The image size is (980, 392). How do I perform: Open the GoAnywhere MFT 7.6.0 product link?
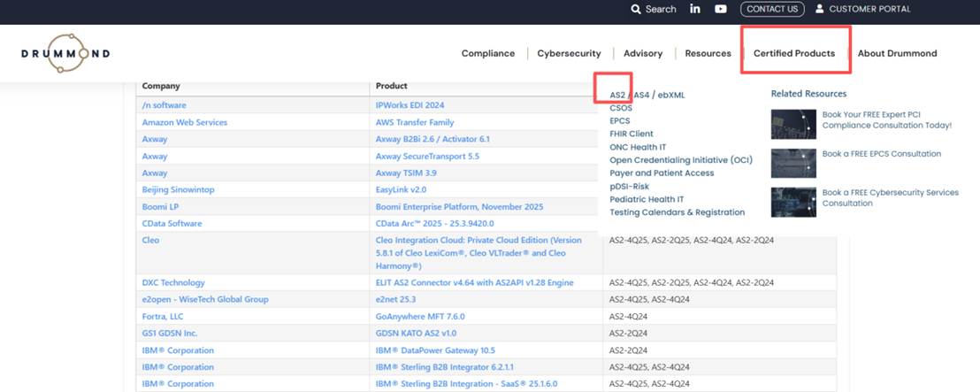pyautogui.click(x=420, y=316)
